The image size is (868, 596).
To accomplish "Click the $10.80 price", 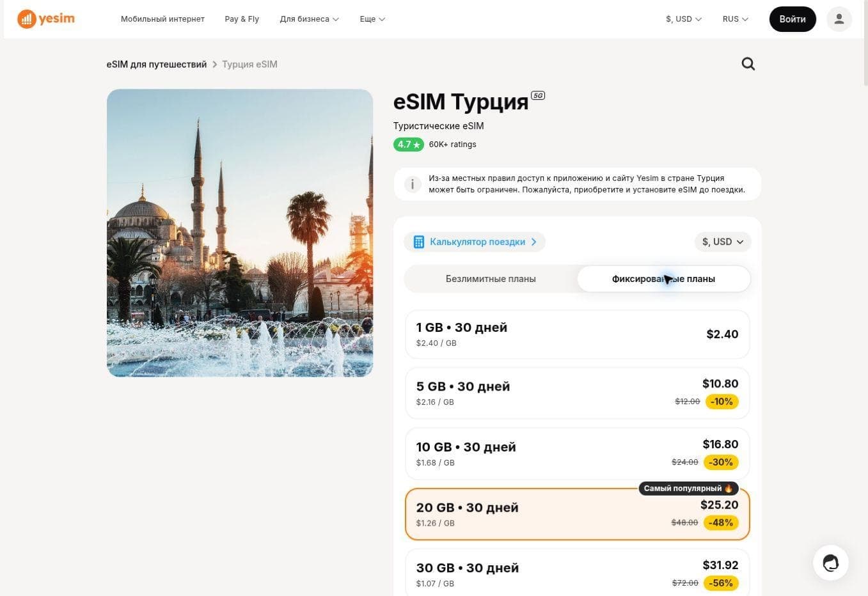I will click(720, 384).
